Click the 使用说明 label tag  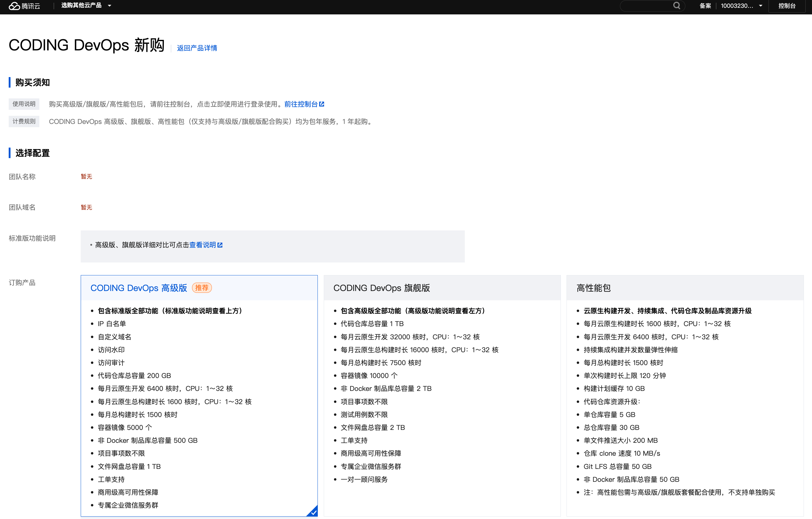click(x=24, y=104)
